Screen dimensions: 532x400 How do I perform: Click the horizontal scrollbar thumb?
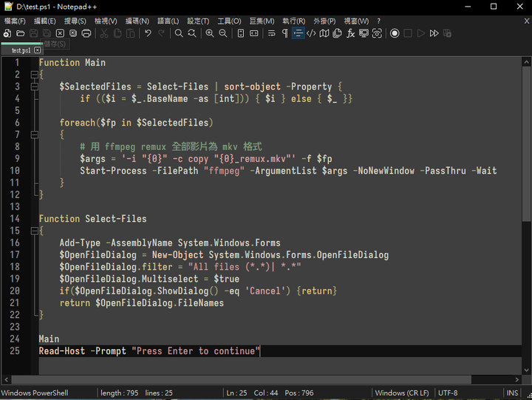coord(241,379)
